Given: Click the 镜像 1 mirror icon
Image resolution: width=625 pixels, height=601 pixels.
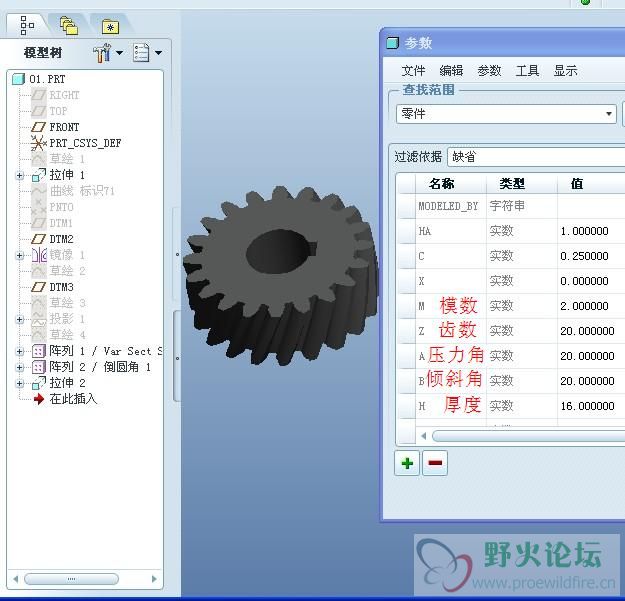Looking at the screenshot, I should [39, 255].
